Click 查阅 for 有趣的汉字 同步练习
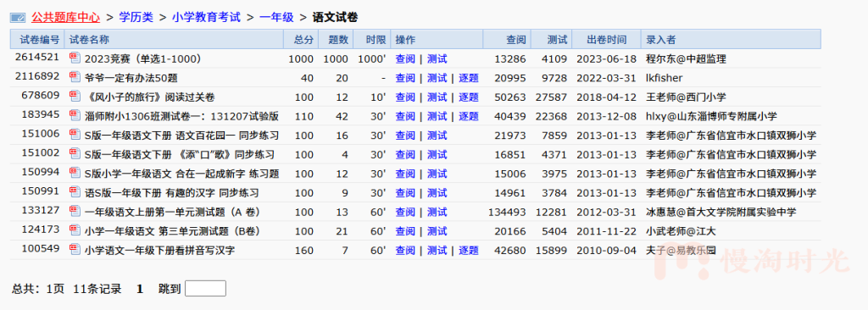Image resolution: width=868 pixels, height=310 pixels. click(405, 193)
